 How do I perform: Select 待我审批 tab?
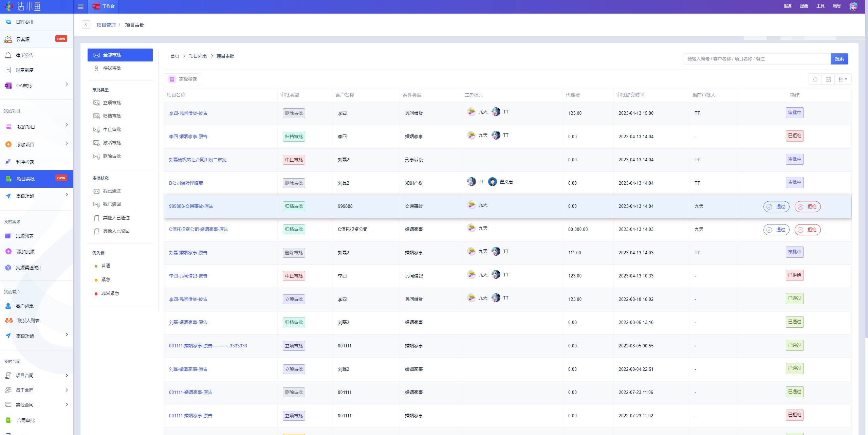[x=112, y=68]
